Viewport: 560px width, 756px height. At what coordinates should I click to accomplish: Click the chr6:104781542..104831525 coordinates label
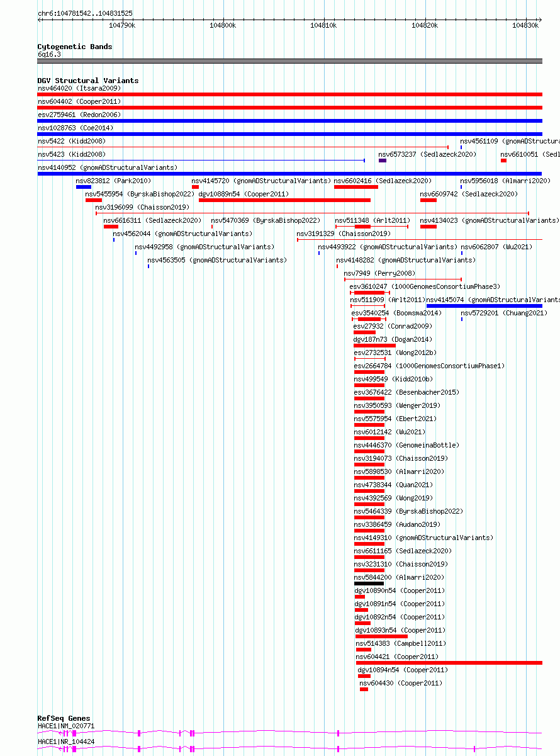85,13
